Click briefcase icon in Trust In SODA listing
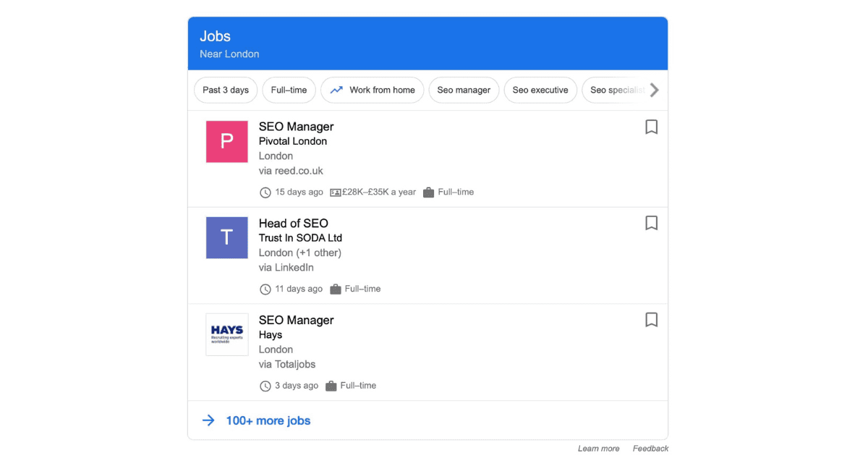Screen dimensions: 868x461 (x=336, y=289)
